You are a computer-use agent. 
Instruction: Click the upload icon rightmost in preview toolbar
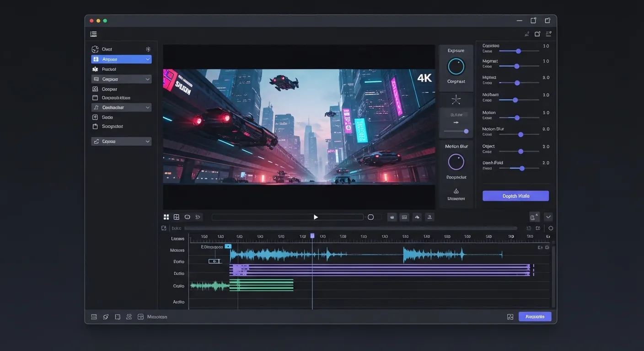coord(429,217)
